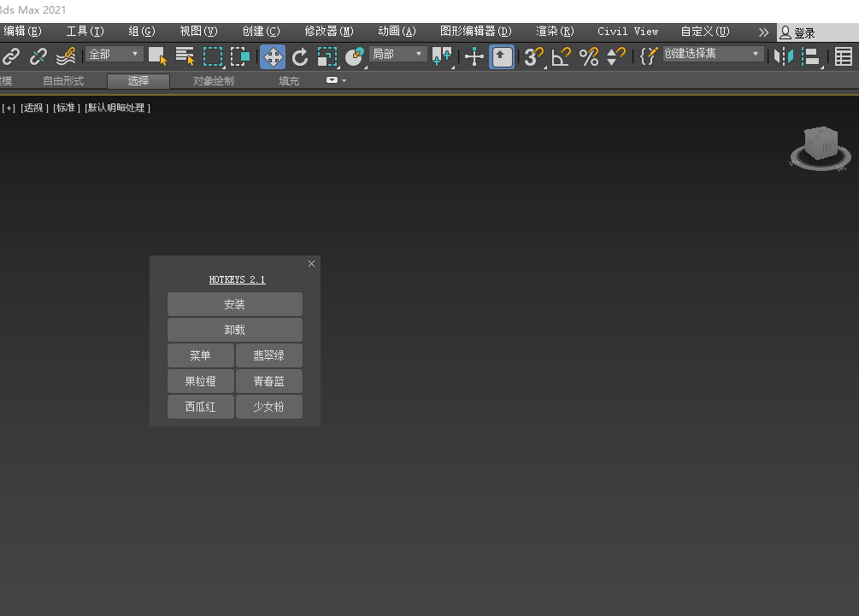This screenshot has width=859, height=616.
Task: Toggle Angle Snap on the toolbar
Action: [561, 56]
